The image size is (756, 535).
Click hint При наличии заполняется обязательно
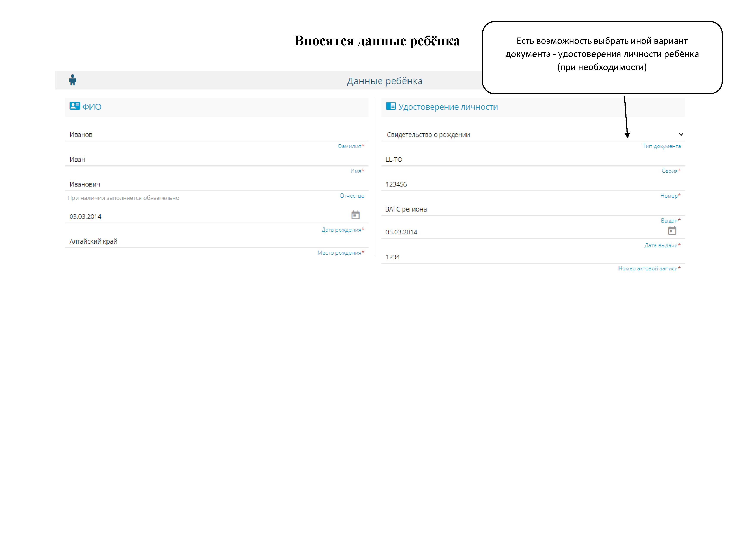123,198
